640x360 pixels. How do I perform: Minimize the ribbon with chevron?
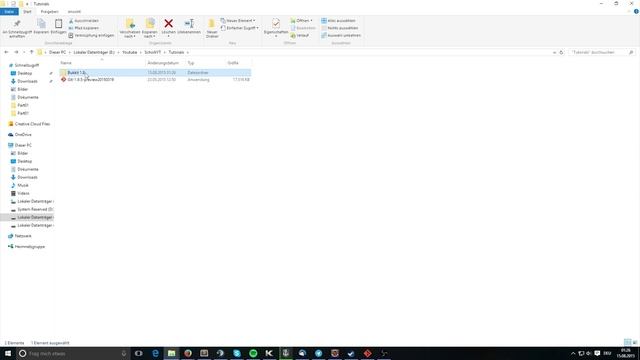629,12
